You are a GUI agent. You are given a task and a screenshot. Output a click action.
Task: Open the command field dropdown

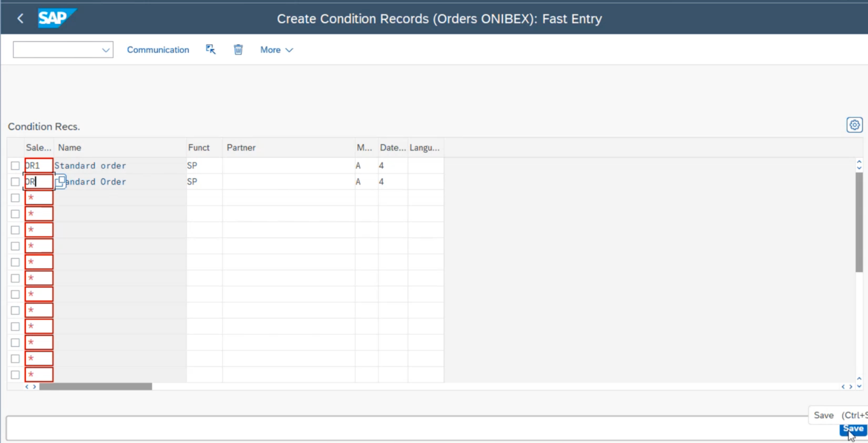pos(106,50)
